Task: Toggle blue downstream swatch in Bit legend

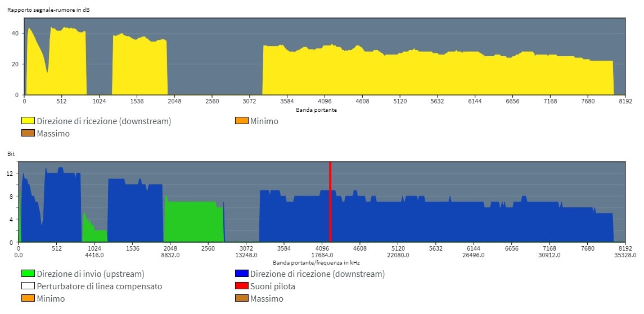Action: click(x=241, y=274)
